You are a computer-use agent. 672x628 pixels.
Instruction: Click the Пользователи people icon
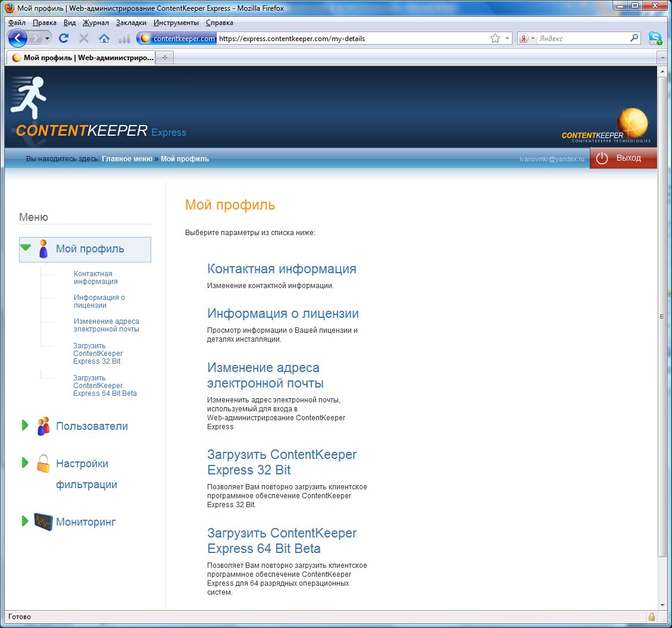coord(43,426)
